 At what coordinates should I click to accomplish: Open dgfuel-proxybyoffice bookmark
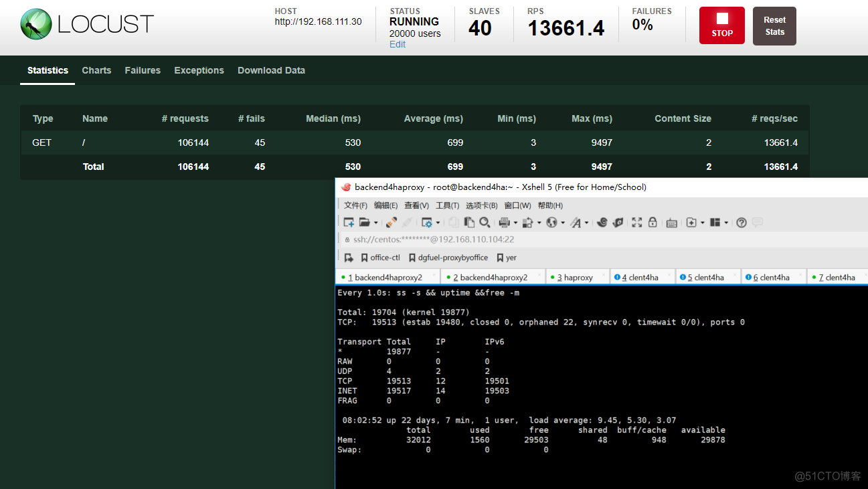(x=448, y=258)
